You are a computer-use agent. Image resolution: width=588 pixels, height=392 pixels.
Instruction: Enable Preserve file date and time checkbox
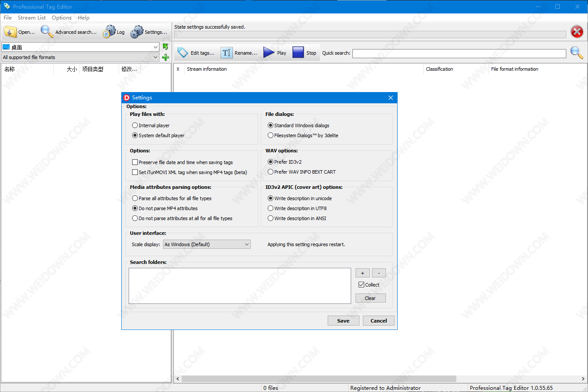(135, 162)
